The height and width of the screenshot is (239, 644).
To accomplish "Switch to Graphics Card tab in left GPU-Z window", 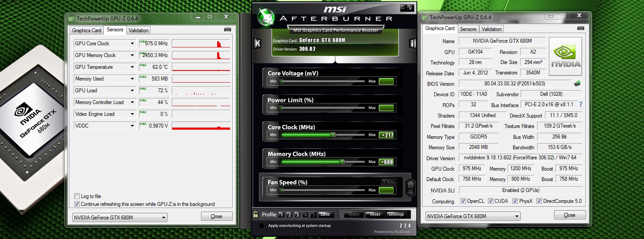I will 86,30.
